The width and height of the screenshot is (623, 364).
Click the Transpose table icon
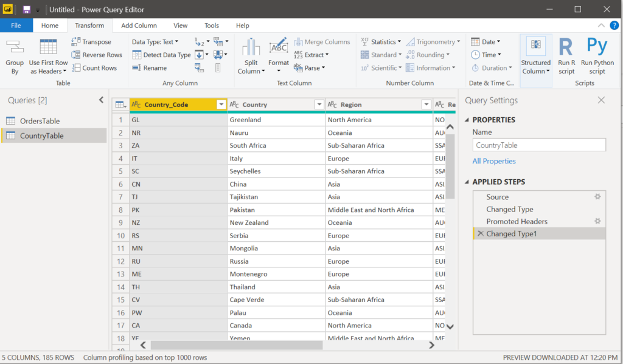(x=76, y=42)
